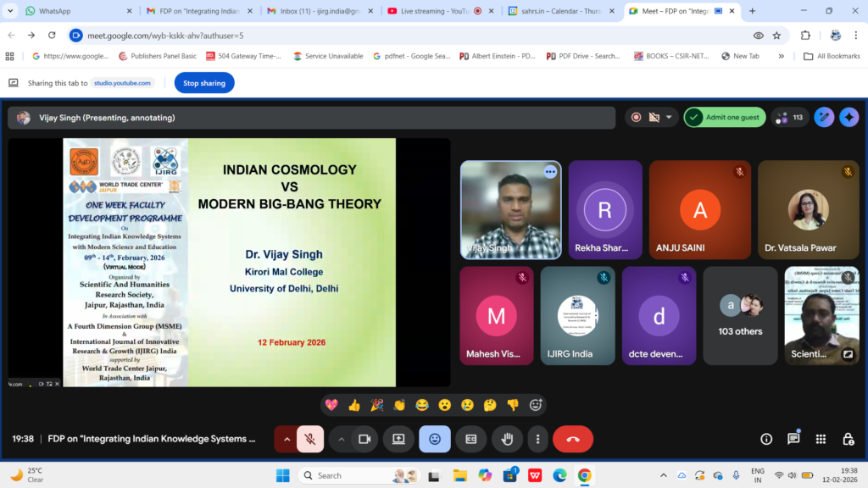
Task: Open the chat with everyone panel
Action: (793, 439)
